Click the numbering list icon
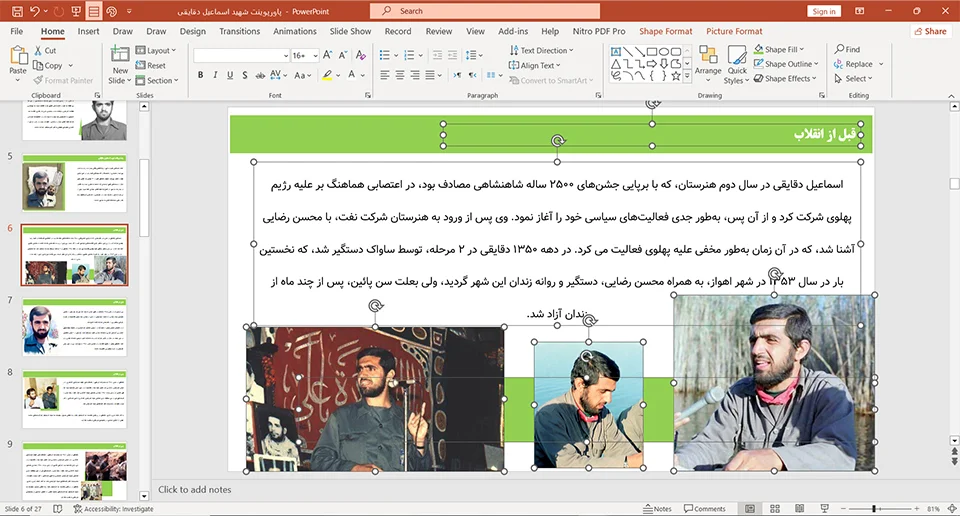 point(410,55)
